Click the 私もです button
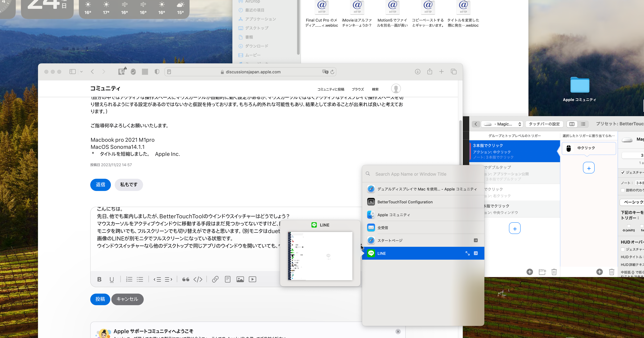The width and height of the screenshot is (644, 338). click(x=129, y=185)
